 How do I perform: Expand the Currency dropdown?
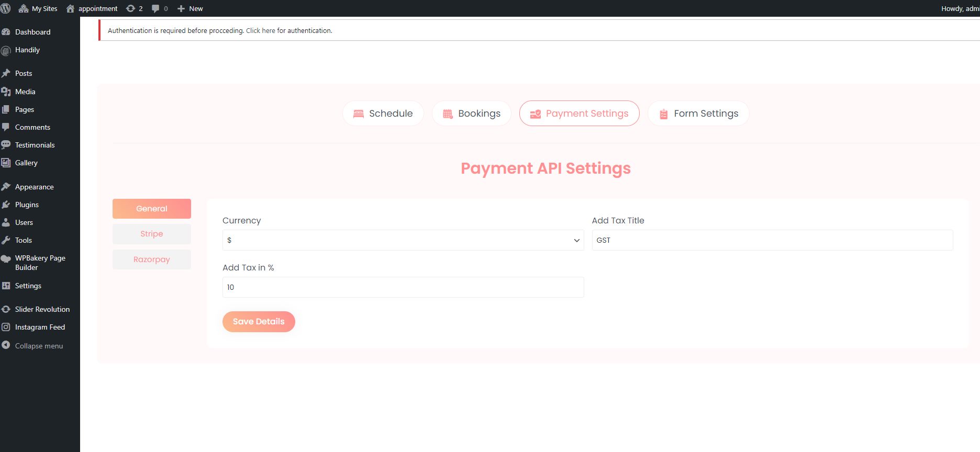pyautogui.click(x=403, y=240)
